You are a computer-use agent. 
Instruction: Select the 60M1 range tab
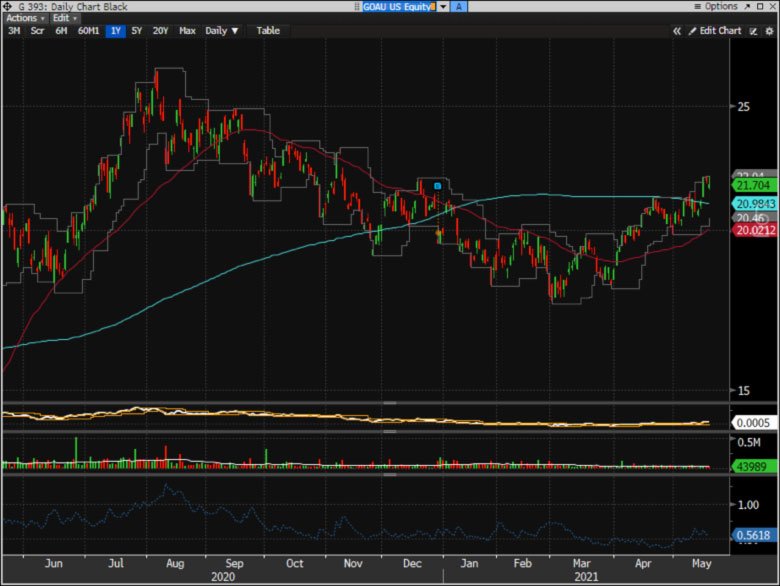click(88, 31)
